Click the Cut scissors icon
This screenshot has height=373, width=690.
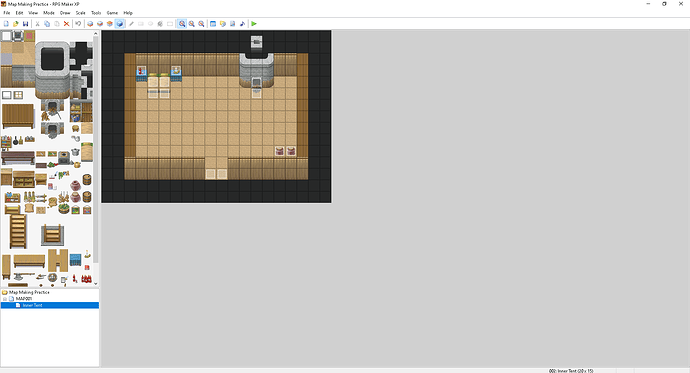coord(37,24)
